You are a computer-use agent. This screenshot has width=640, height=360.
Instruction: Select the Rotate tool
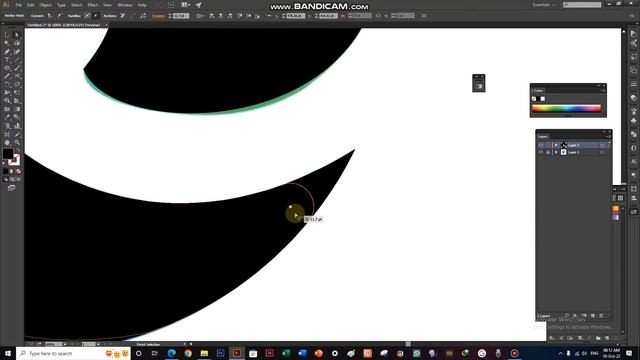7,84
